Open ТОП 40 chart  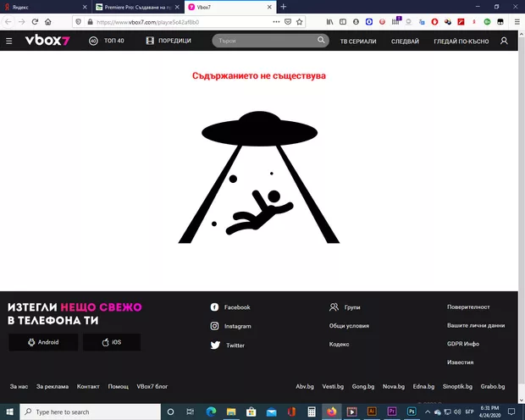point(106,41)
